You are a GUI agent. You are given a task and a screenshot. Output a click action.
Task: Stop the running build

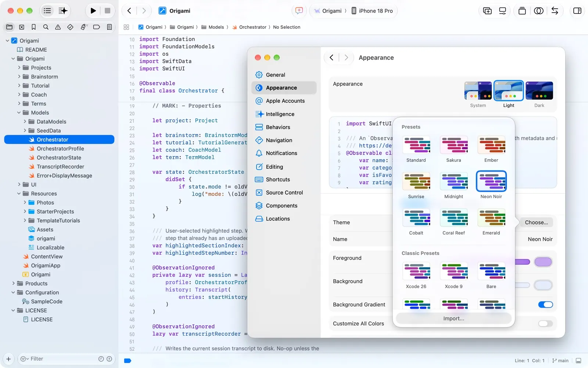(107, 11)
